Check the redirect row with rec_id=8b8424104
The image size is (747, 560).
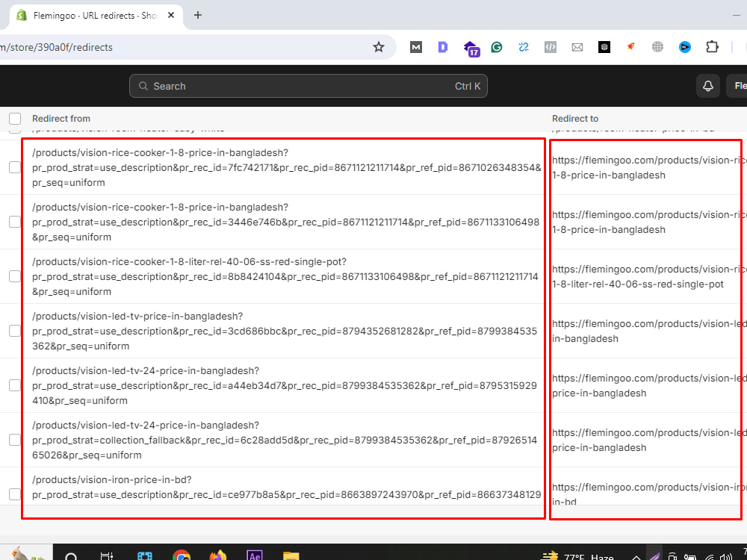pos(15,276)
